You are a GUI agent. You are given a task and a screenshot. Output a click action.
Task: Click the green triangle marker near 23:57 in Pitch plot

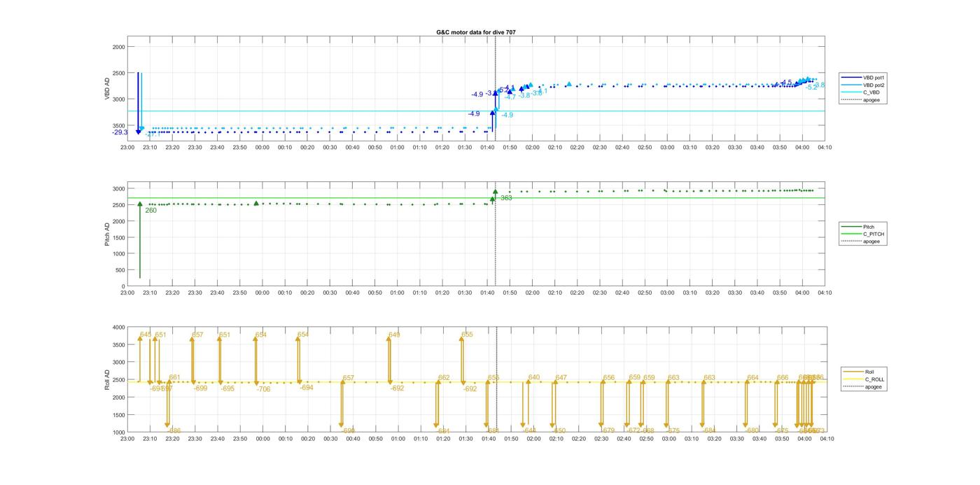(x=256, y=203)
